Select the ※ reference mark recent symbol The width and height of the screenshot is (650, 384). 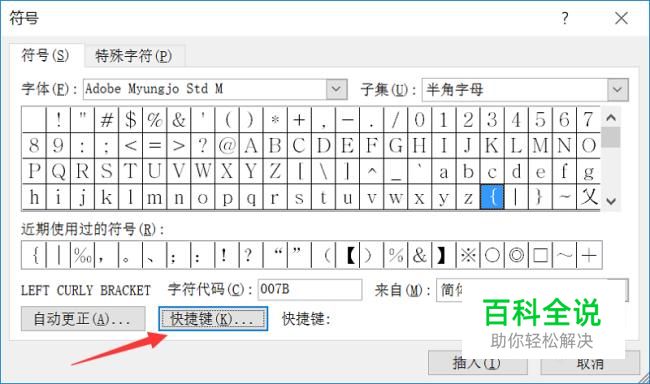tap(468, 255)
